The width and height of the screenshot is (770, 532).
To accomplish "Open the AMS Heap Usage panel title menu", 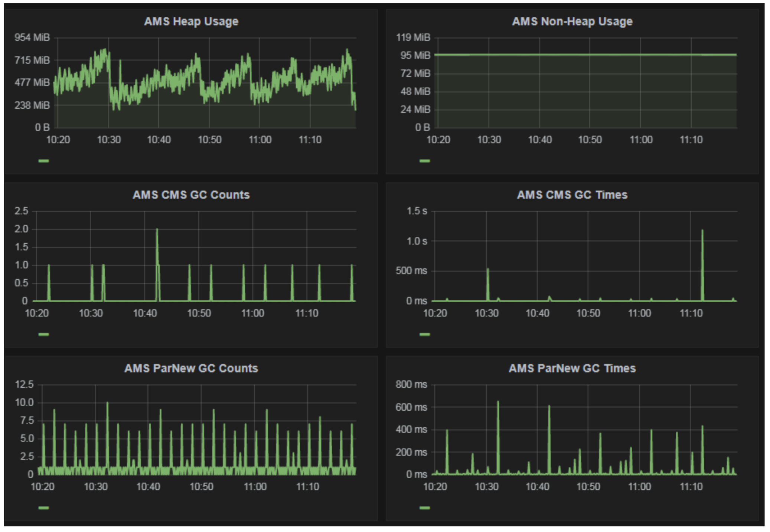I will [191, 22].
